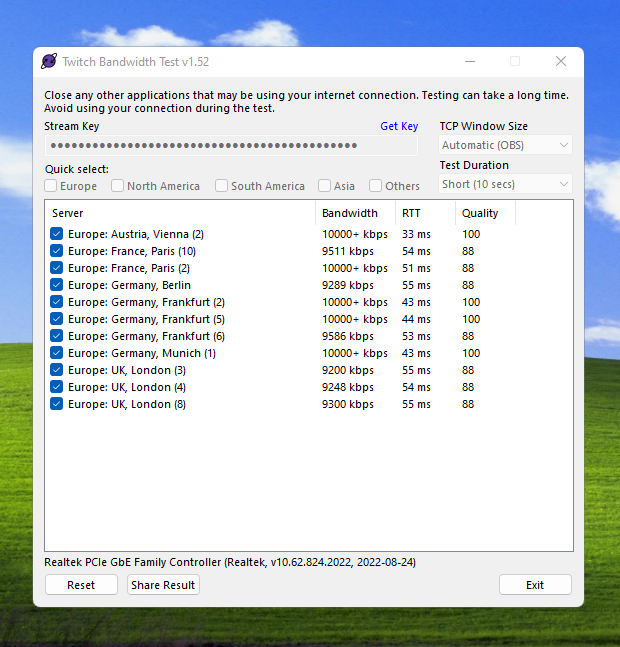The width and height of the screenshot is (620, 647).
Task: Sort by the Bandwidth column header
Action: click(x=355, y=213)
